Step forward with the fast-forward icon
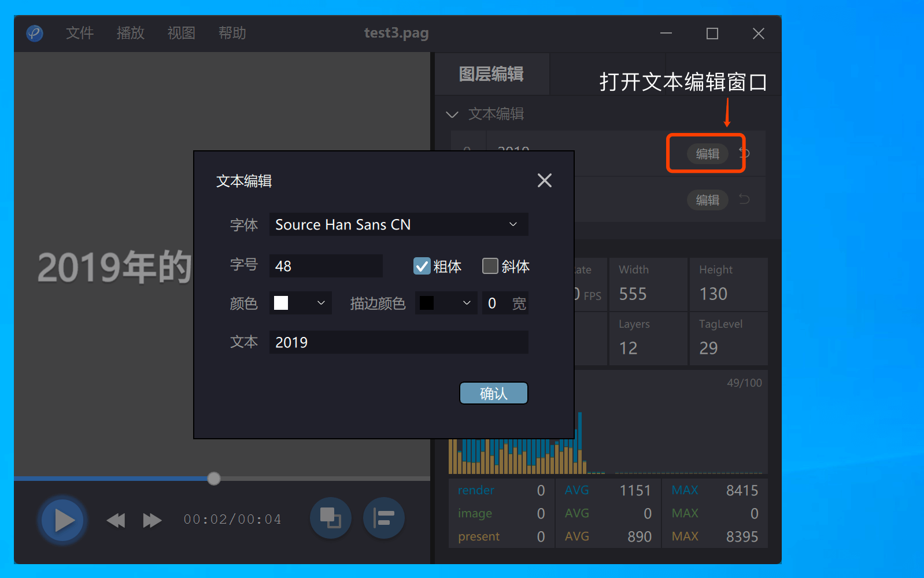Screen dimensions: 924x578 [x=152, y=520]
